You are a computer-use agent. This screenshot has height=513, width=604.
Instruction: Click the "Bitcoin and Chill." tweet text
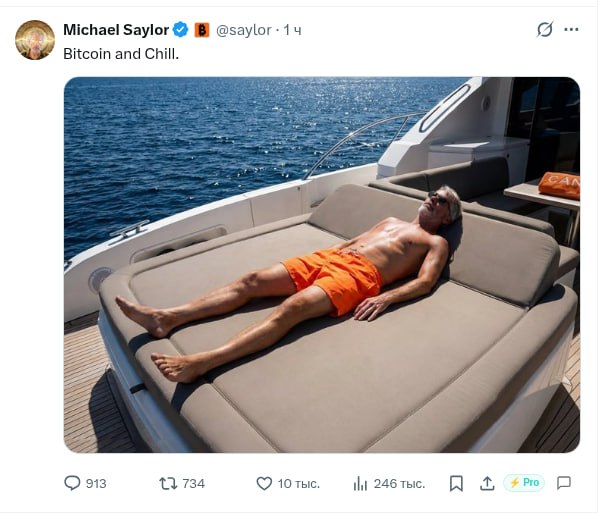click(x=121, y=53)
